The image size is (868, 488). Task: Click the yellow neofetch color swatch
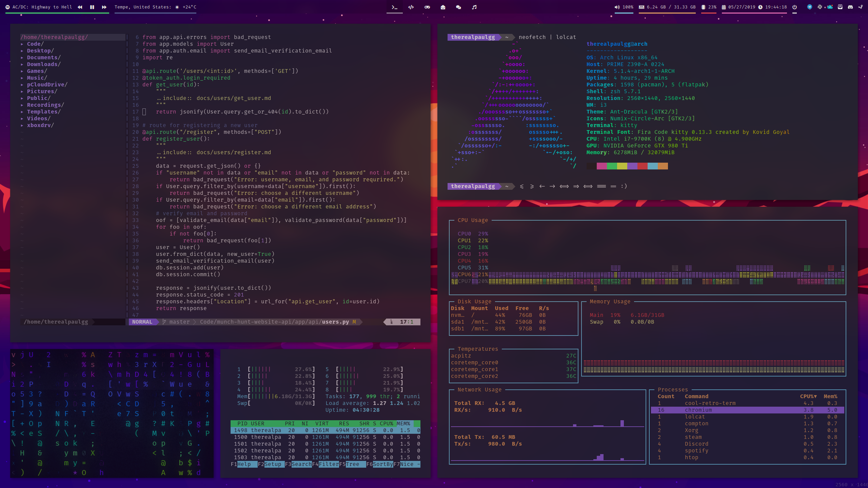(622, 166)
